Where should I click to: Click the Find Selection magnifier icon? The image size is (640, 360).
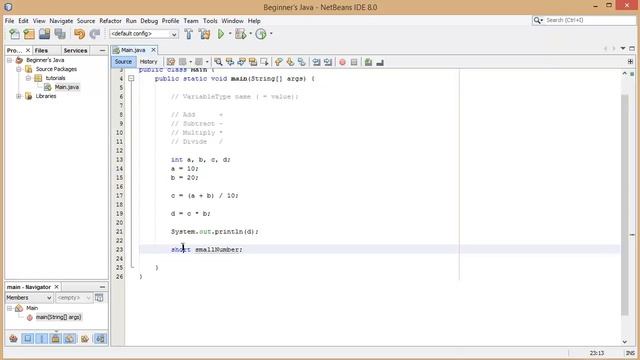click(218, 62)
